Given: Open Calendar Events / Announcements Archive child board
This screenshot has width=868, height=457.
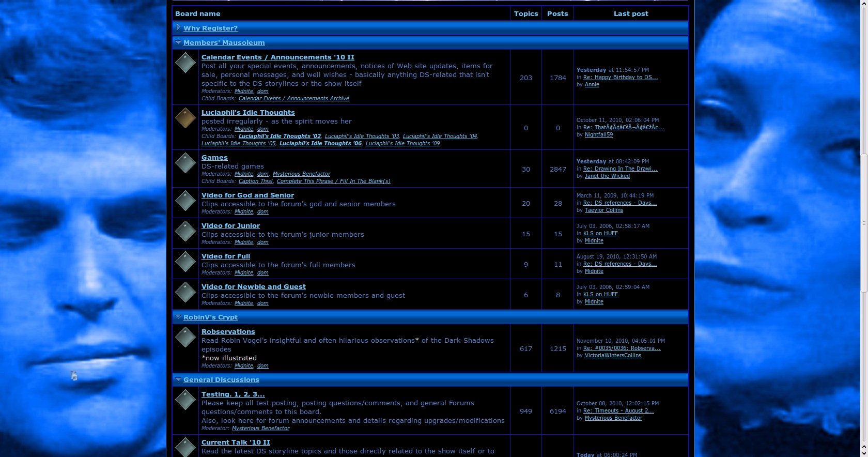Looking at the screenshot, I should (293, 98).
